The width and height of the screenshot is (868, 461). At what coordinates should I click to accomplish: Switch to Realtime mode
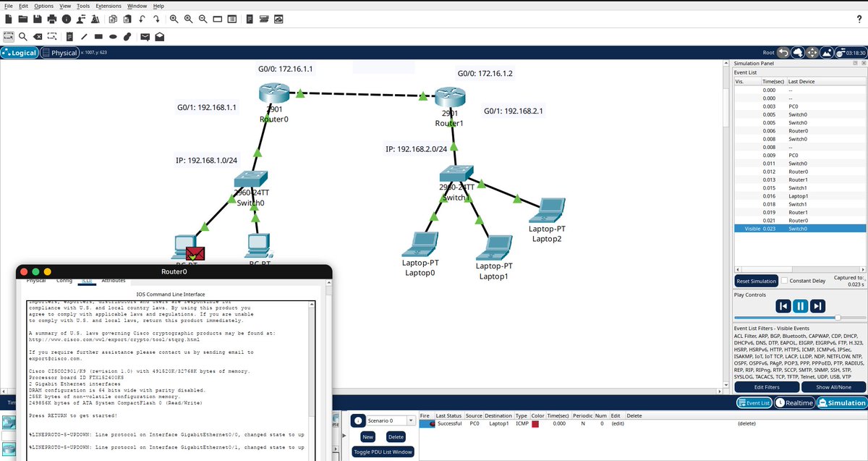(x=795, y=403)
